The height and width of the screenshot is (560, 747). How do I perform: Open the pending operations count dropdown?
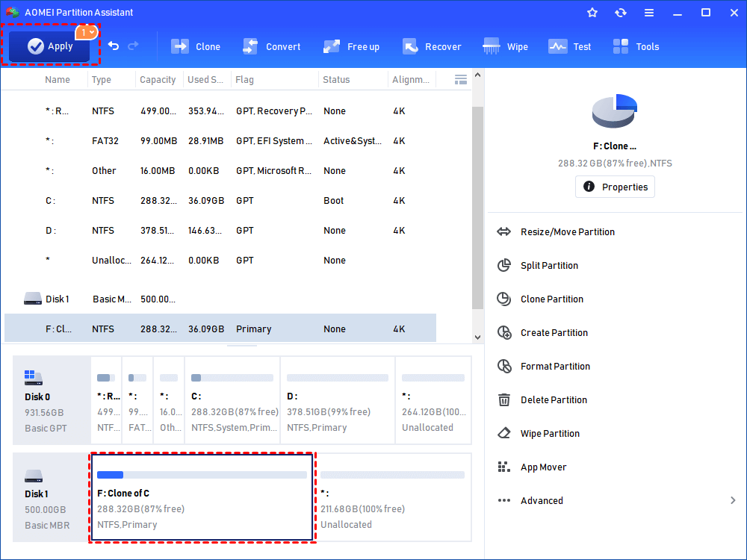[x=87, y=32]
